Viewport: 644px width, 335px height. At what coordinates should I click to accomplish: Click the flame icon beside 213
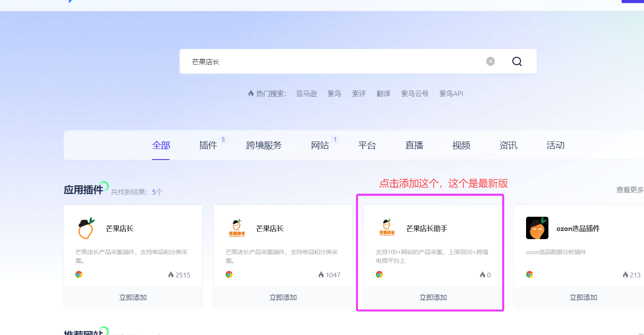(x=625, y=275)
